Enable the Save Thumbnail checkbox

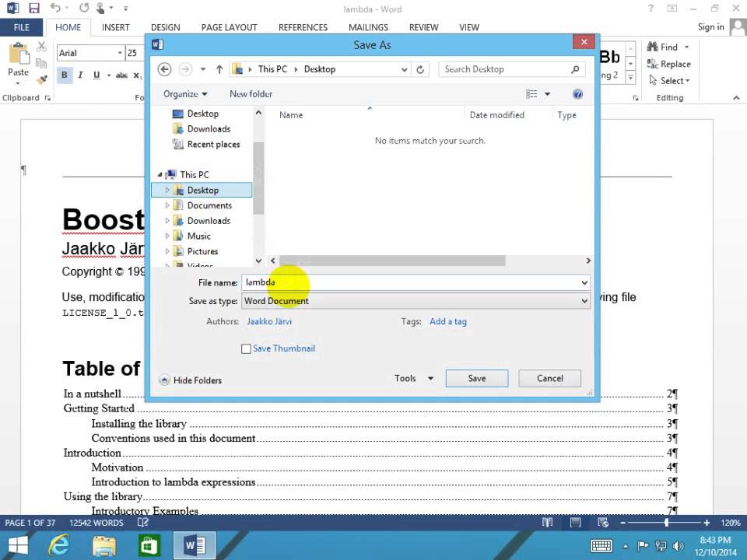tap(246, 349)
